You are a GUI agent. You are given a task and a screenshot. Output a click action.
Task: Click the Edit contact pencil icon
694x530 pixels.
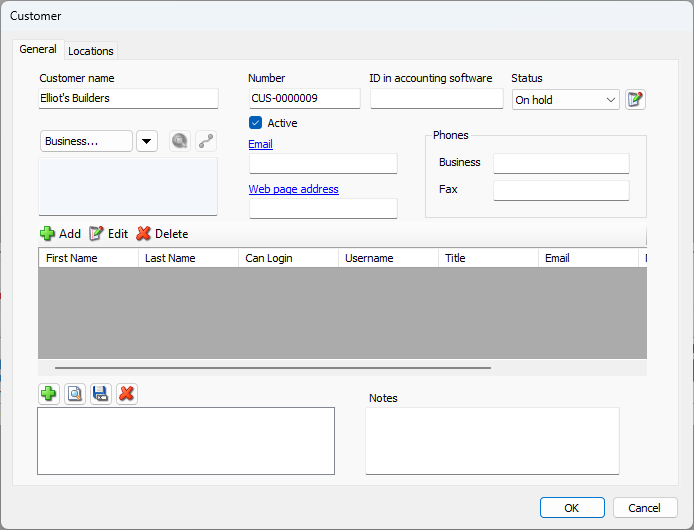pyautogui.click(x=96, y=233)
